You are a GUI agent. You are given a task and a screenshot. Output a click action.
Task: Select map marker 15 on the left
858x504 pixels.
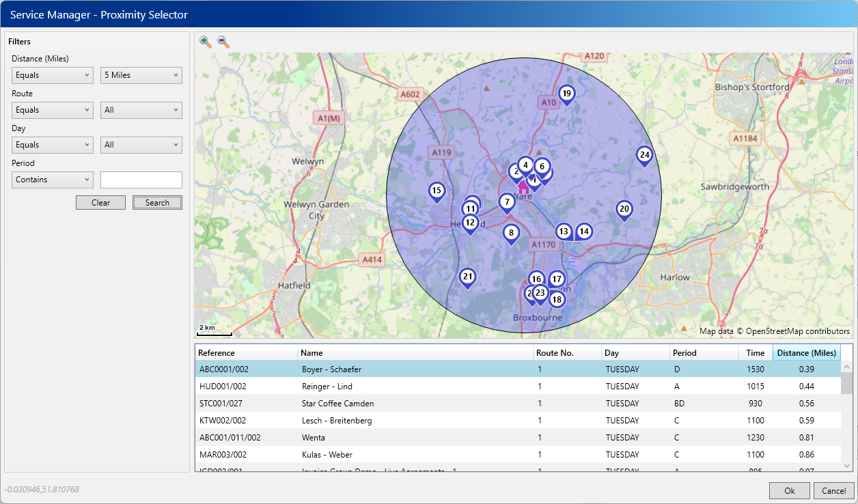tap(437, 192)
